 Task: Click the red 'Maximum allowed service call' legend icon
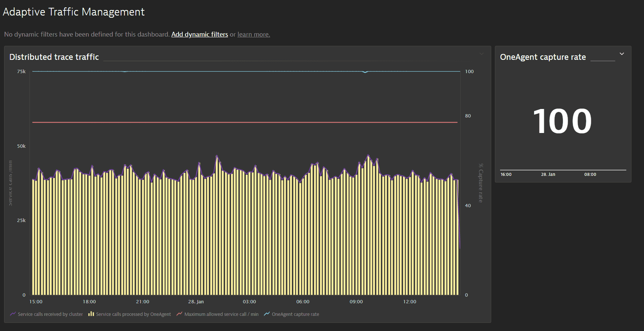point(179,314)
